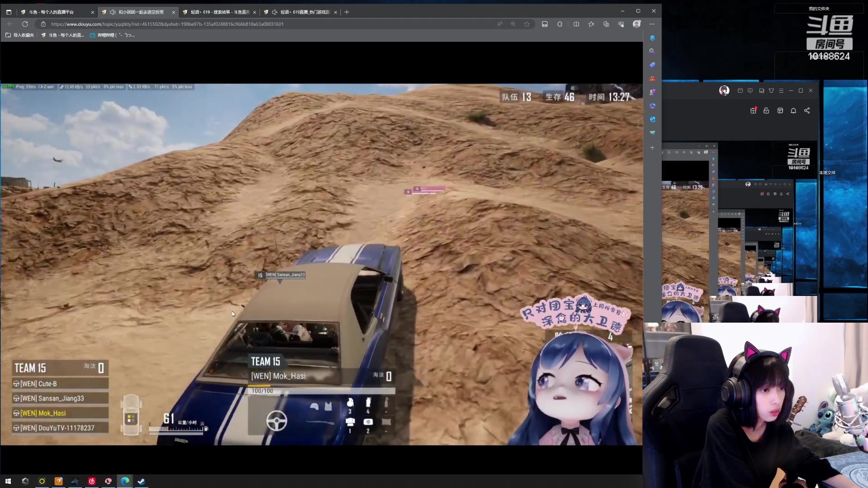Viewport: 868px width, 488px height.
Task: Click the Edge browser taskbar icon
Action: point(125,481)
